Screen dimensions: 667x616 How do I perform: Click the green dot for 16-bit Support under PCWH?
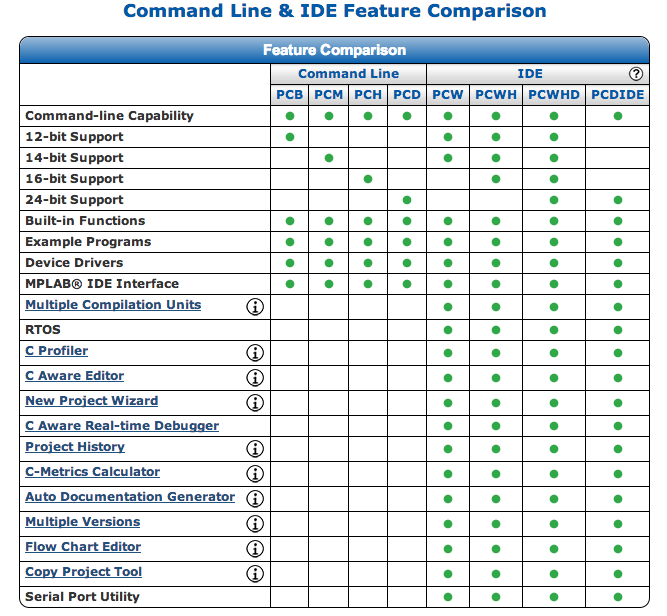[x=496, y=179]
